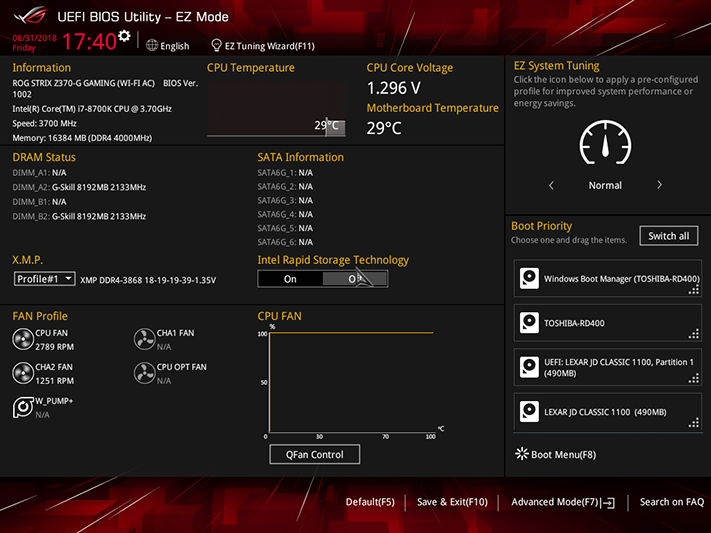This screenshot has height=533, width=711.
Task: Select Windows Boot Manager (TOSHIBA-RD400) boot entry
Action: (608, 279)
